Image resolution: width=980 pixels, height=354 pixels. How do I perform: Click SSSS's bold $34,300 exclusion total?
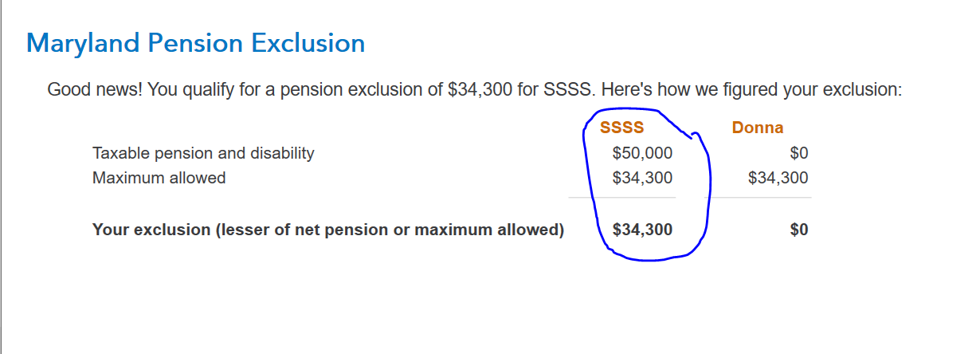click(642, 230)
